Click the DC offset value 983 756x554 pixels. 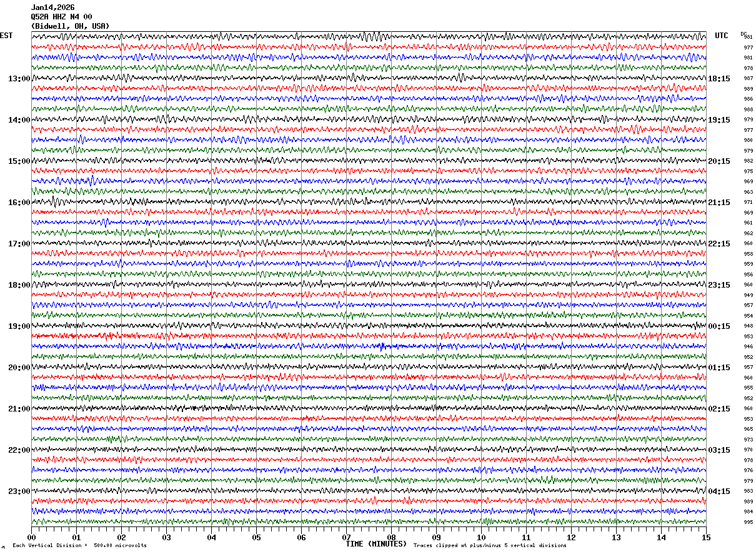[x=748, y=491]
